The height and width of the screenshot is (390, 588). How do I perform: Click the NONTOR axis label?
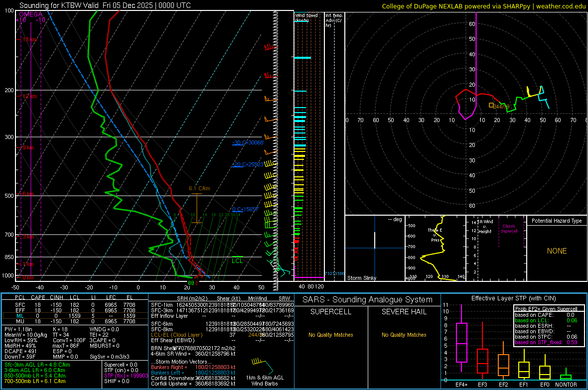(566, 385)
